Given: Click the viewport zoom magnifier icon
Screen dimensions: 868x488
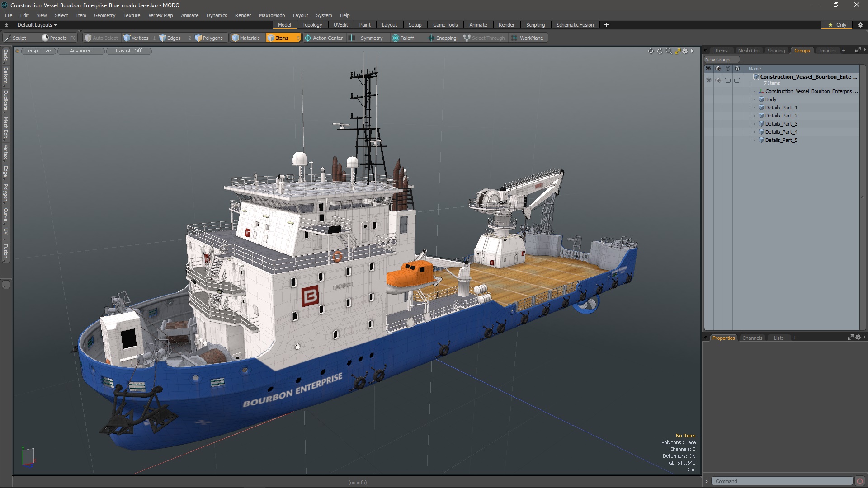Looking at the screenshot, I should click(669, 51).
